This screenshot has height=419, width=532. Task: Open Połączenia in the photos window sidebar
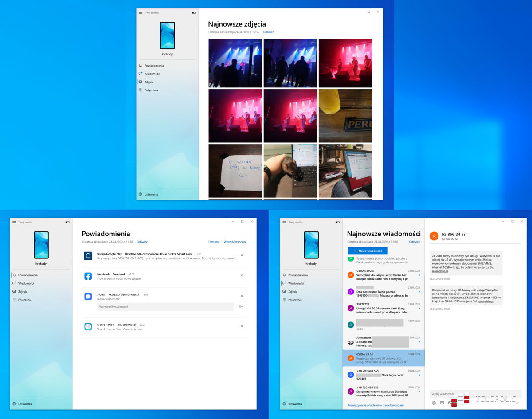[151, 90]
